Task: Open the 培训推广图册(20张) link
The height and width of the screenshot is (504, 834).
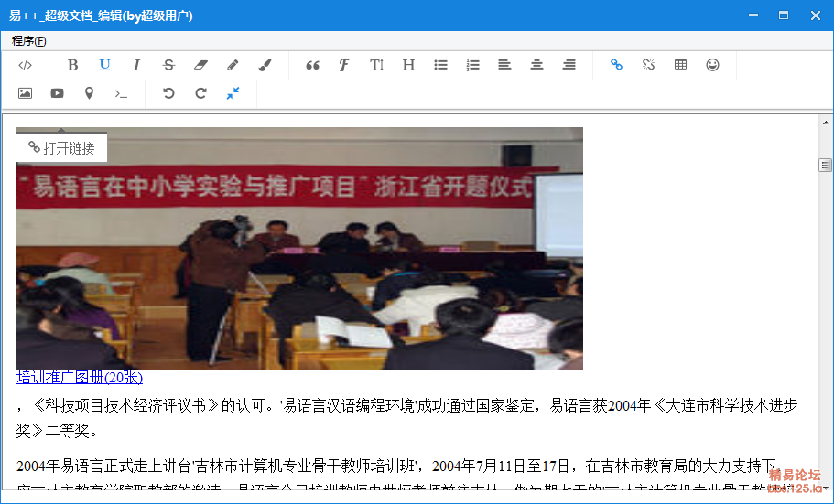Action: (x=80, y=378)
